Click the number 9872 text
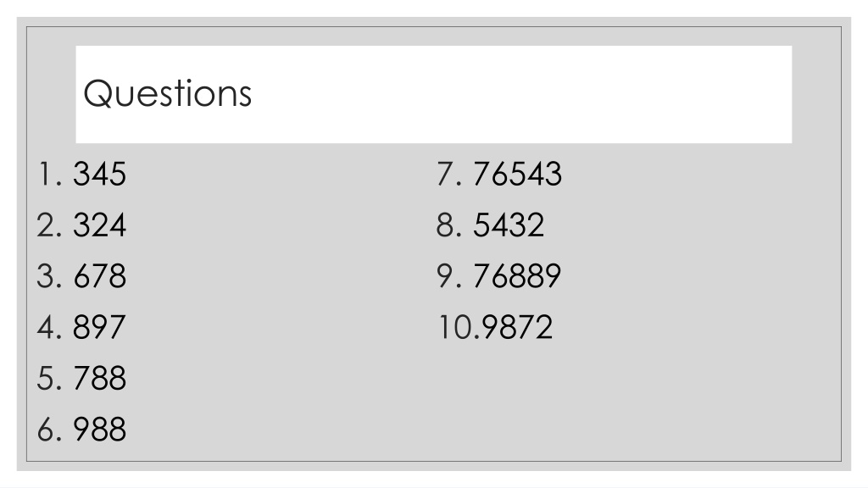The image size is (868, 488). 518,326
